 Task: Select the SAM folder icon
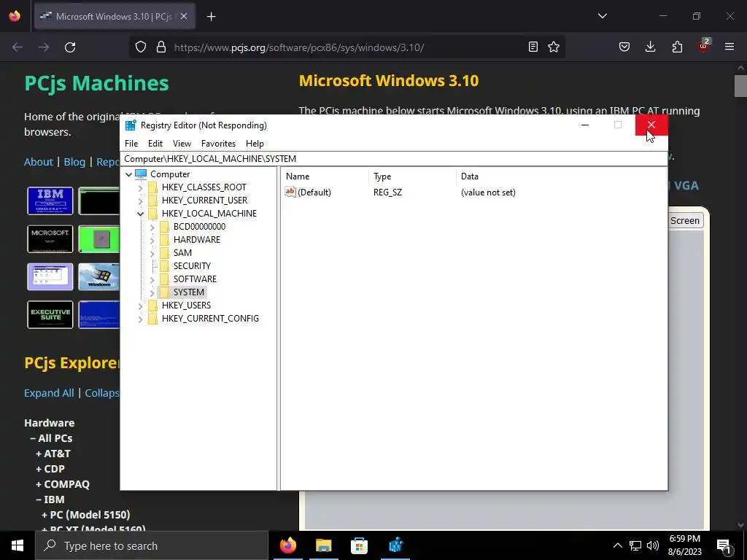[164, 252]
